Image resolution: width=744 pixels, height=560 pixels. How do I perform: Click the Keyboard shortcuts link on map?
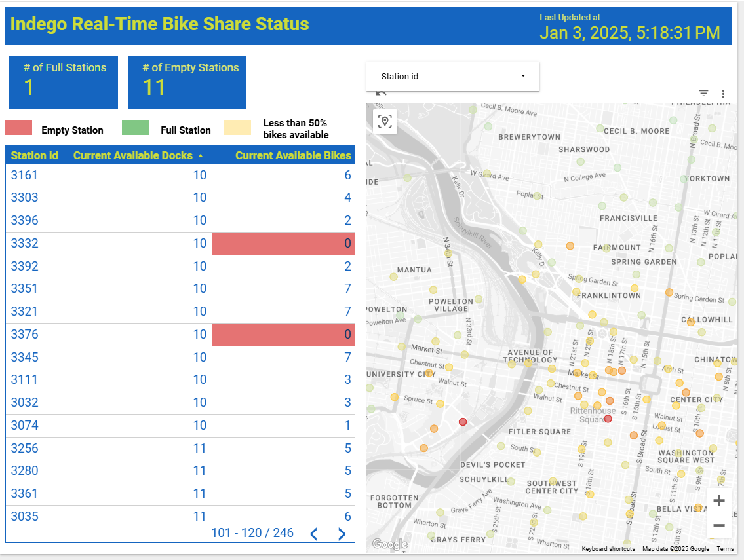click(608, 549)
